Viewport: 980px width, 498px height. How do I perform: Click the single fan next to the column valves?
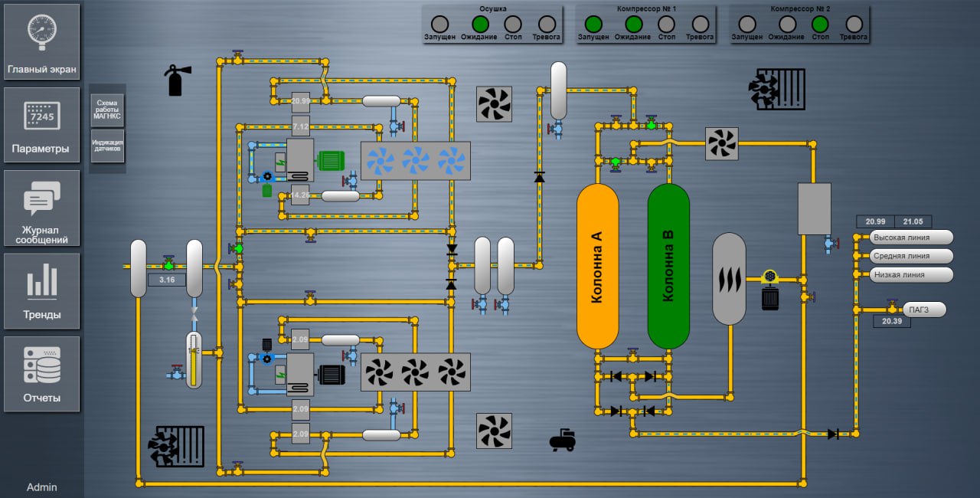pyautogui.click(x=722, y=143)
